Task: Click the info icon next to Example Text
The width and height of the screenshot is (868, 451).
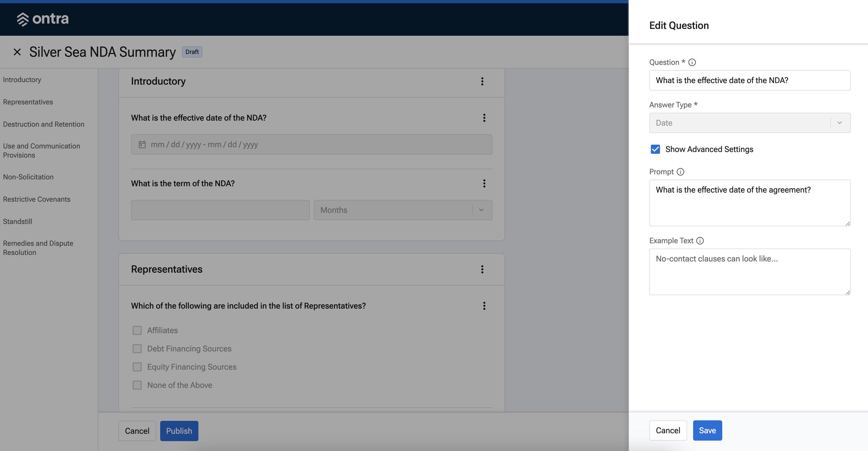Action: pos(700,240)
